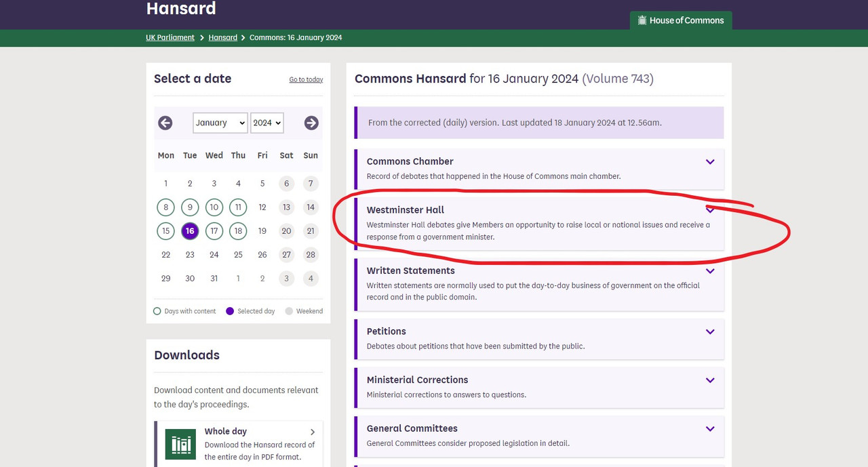Screen dimensions: 868x467
Task: Select 15 January in the calendar
Action: (165, 231)
